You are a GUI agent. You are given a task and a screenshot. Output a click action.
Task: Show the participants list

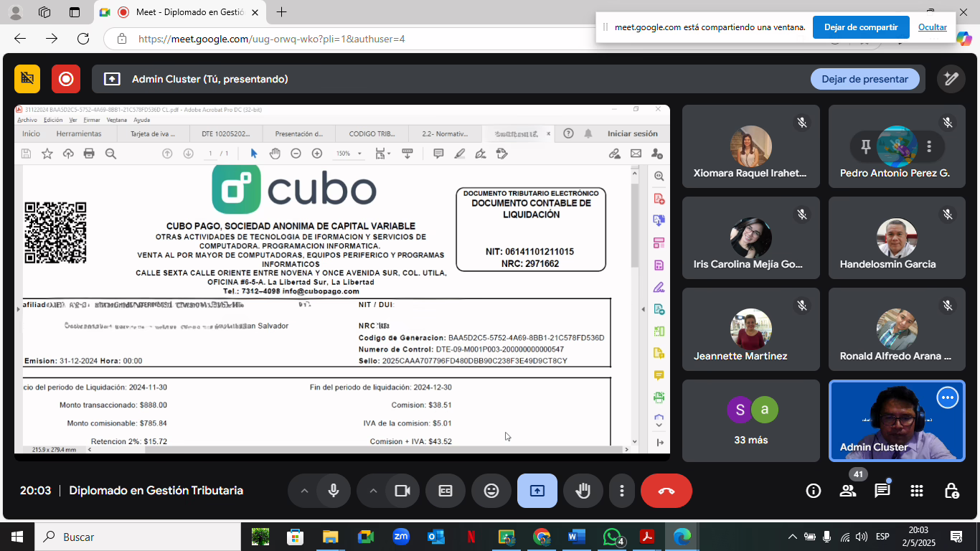847,491
